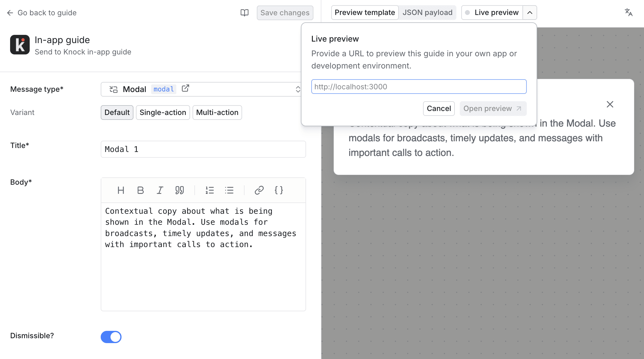Insert a numbered list
The width and height of the screenshot is (644, 359).
(210, 190)
